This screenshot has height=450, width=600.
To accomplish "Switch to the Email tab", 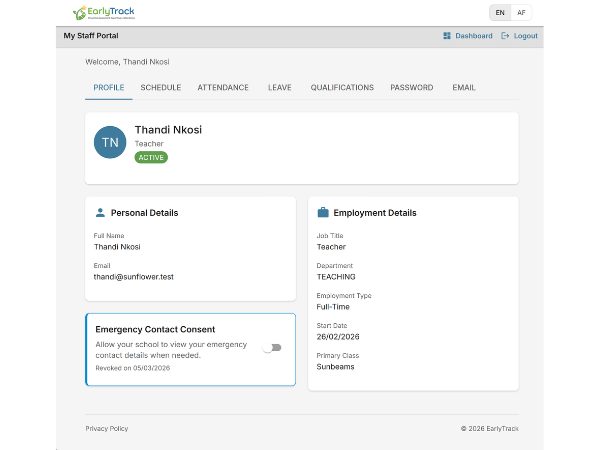I will click(464, 88).
